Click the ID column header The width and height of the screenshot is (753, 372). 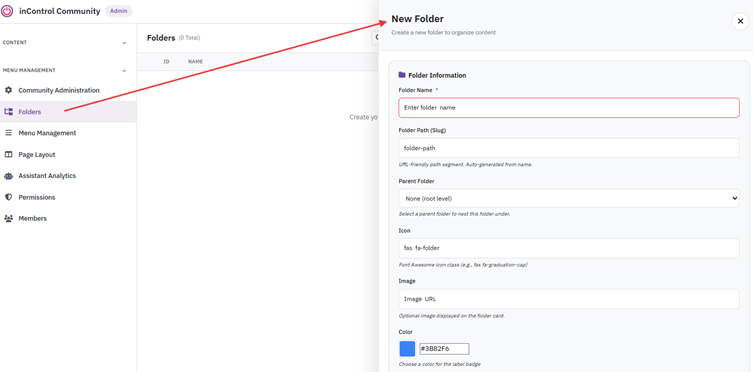pos(166,61)
